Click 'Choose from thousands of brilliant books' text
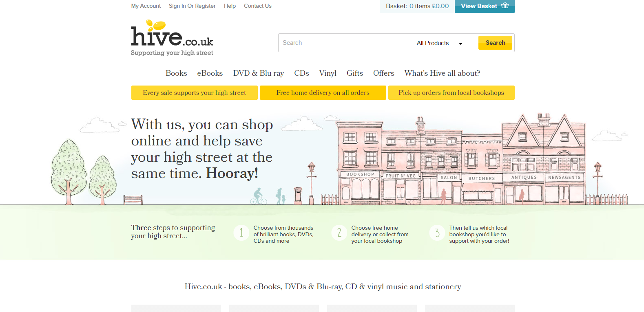 click(x=283, y=234)
